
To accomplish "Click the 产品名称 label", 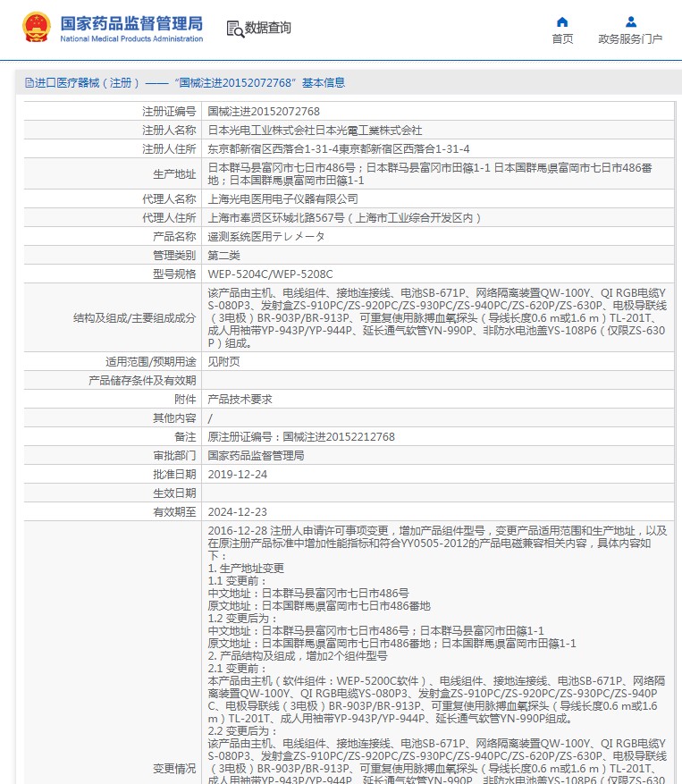I will (174, 237).
